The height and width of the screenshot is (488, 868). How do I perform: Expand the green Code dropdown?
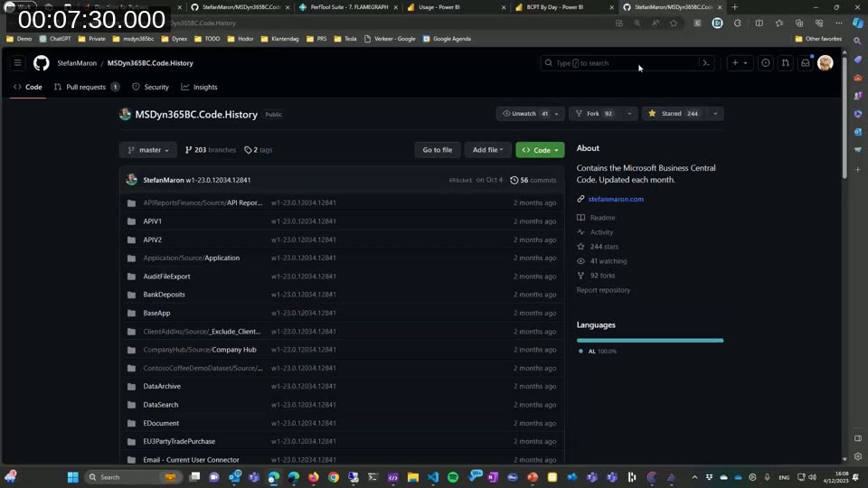(541, 150)
